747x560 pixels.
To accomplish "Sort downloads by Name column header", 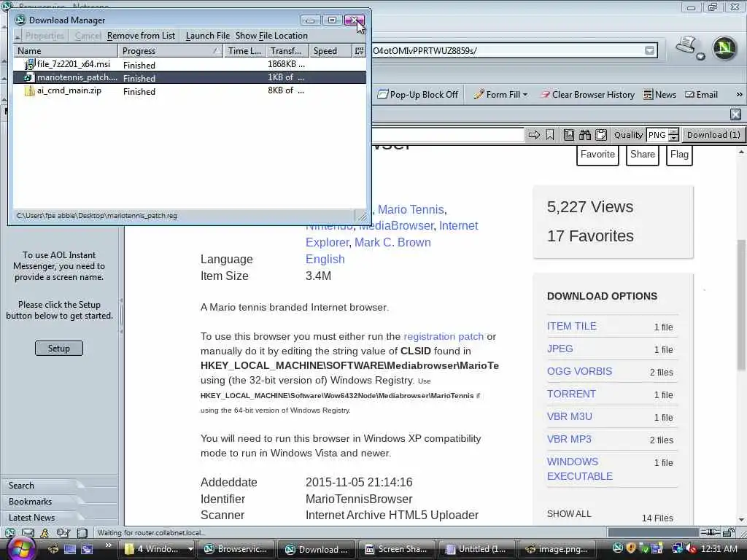I will point(66,51).
